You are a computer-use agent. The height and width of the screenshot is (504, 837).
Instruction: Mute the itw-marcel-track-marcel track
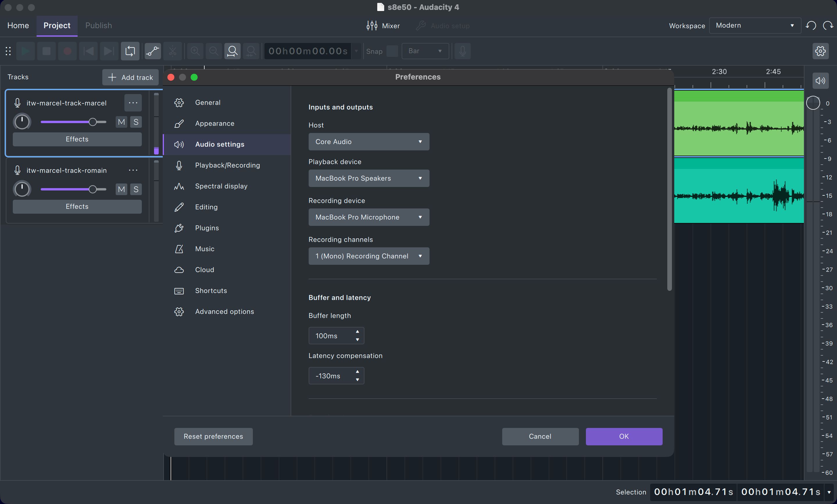pos(121,122)
